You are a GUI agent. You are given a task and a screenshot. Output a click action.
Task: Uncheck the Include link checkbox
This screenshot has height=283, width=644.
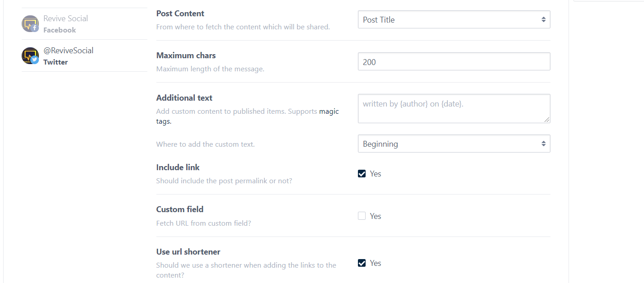click(362, 174)
